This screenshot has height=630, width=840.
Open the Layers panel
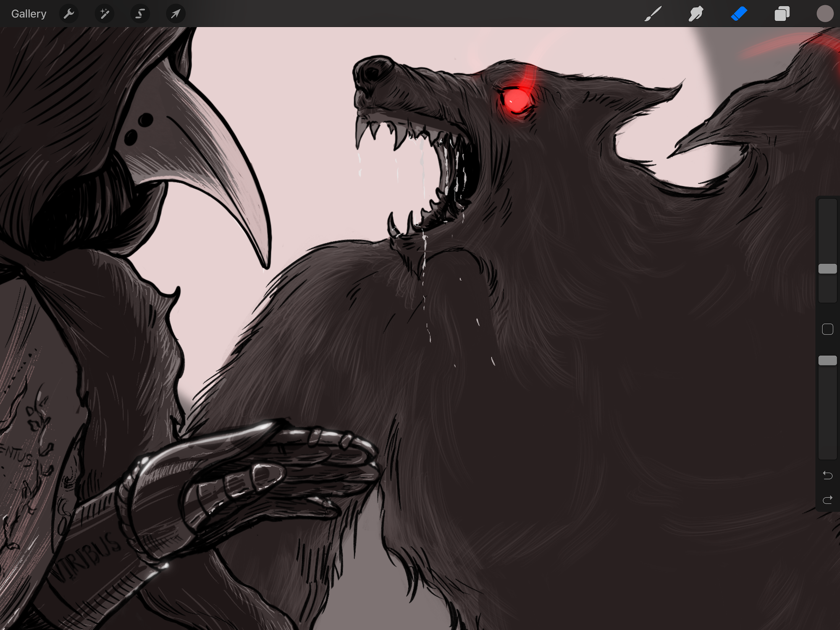coord(782,14)
